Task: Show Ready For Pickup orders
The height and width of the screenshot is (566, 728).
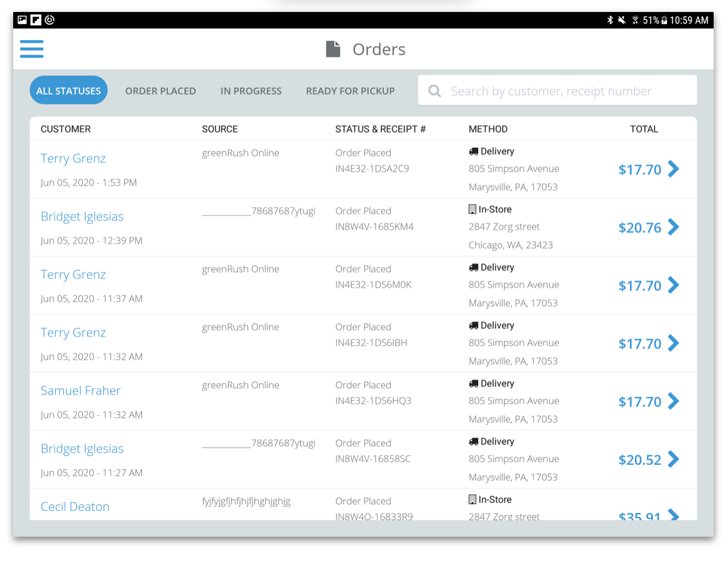Action: (x=350, y=91)
